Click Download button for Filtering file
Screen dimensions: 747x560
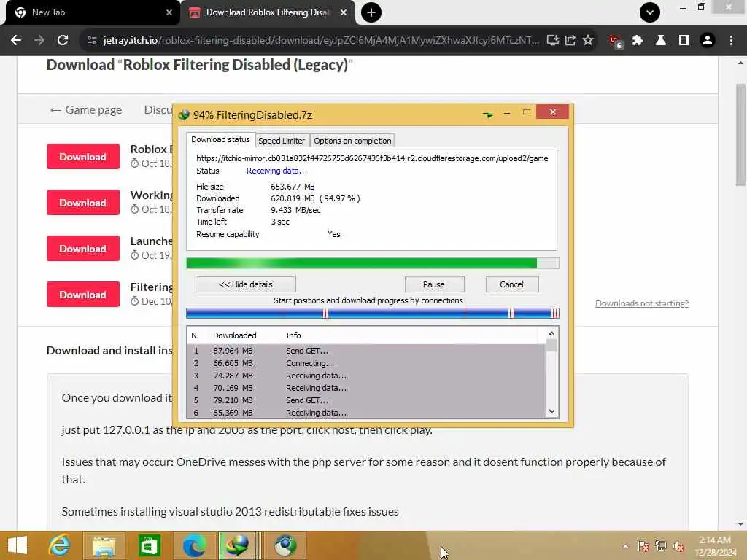[83, 295]
